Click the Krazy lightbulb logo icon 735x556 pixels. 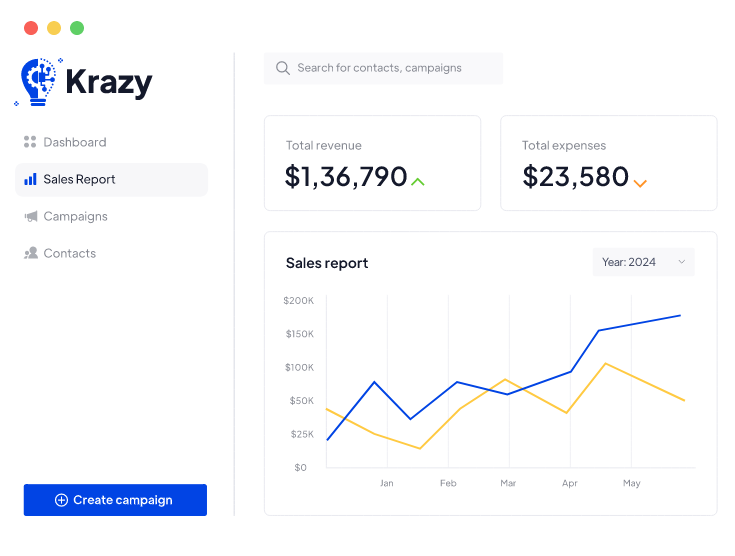coord(38,82)
